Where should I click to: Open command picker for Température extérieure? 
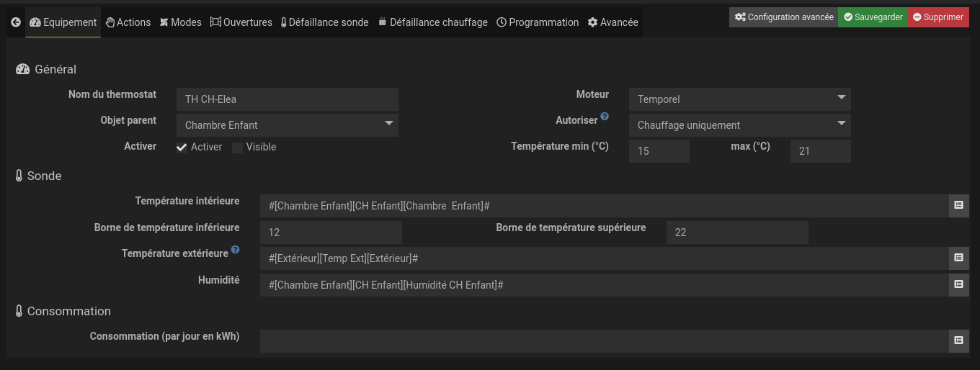point(958,258)
